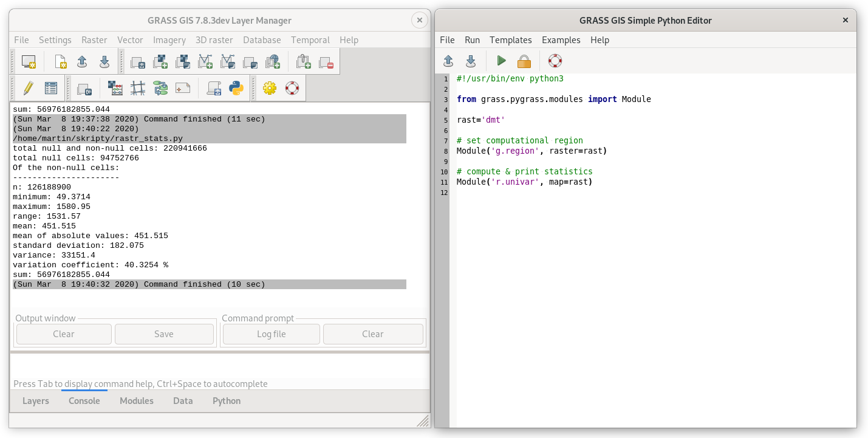Open the Georectifier tool
868x438 pixels.
click(138, 88)
